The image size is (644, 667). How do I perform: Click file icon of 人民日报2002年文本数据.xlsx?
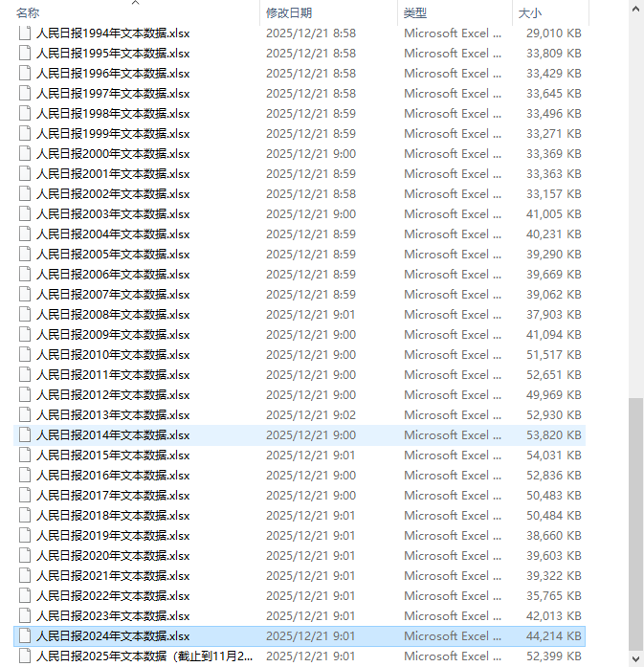[x=25, y=194]
